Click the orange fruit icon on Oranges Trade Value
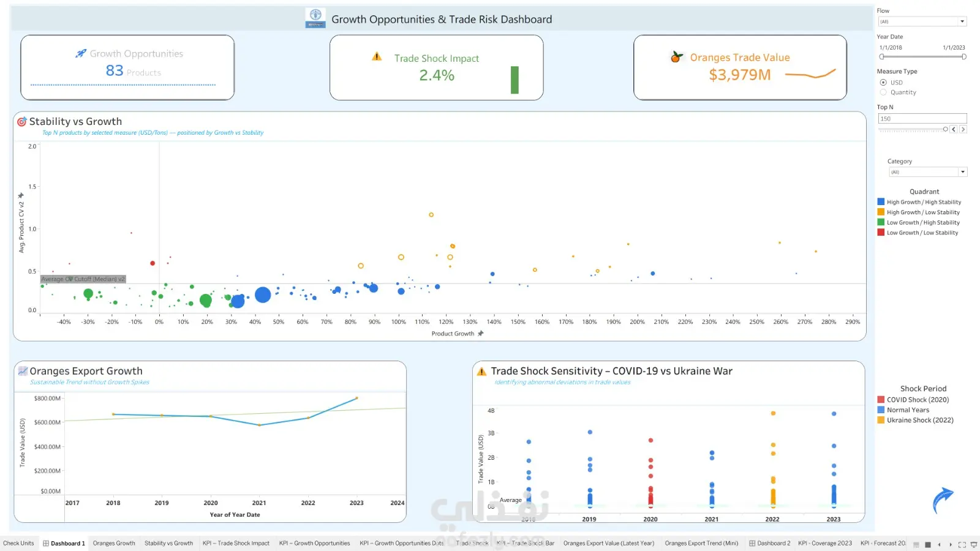This screenshot has height=551, width=980. point(676,57)
